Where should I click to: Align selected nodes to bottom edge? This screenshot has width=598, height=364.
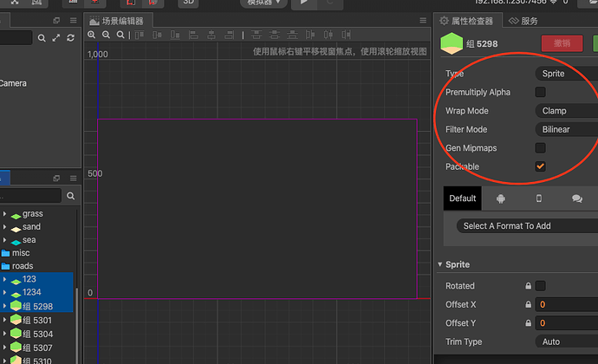click(x=175, y=36)
